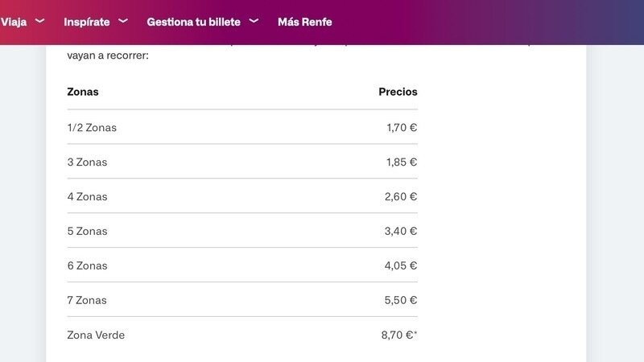This screenshot has height=362, width=644.
Task: Go to Más Renfe
Action: click(305, 23)
